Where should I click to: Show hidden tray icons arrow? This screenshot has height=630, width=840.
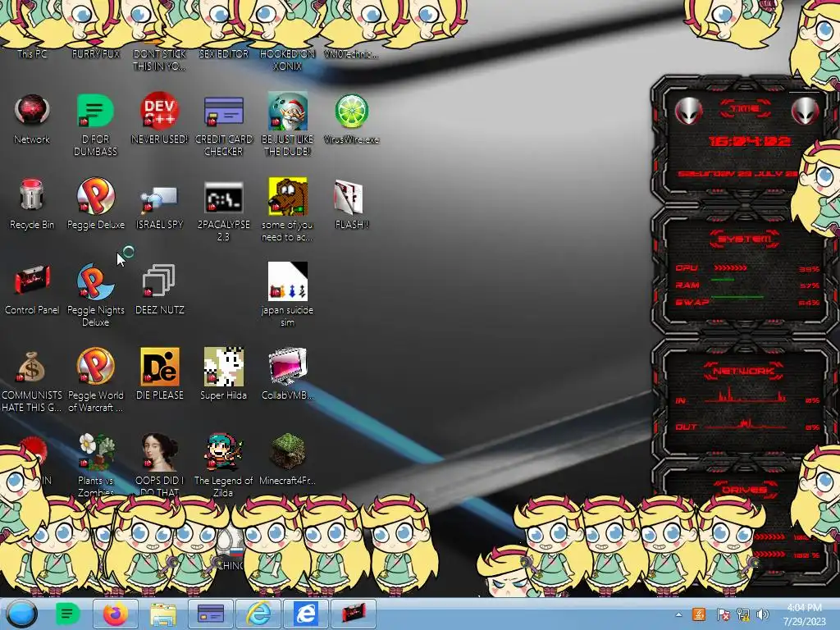(x=678, y=614)
